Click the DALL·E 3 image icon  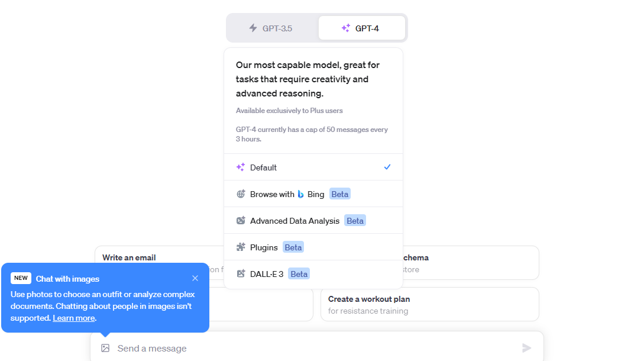pos(241,274)
